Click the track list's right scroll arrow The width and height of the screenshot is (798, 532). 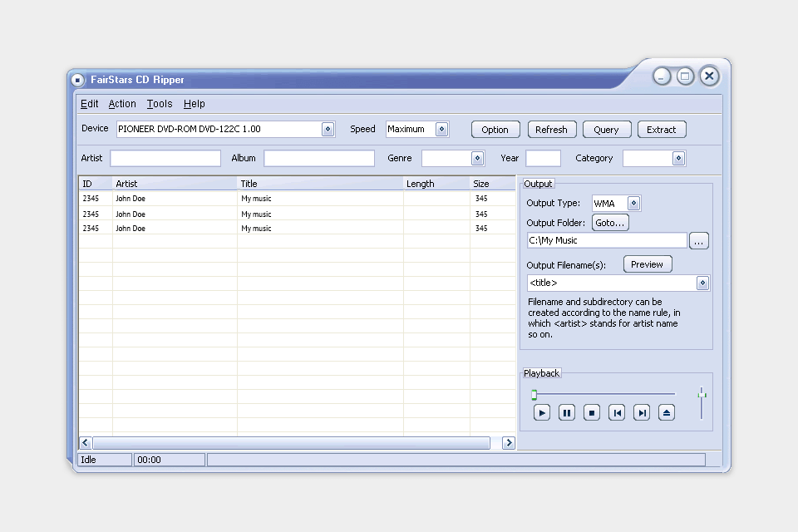click(509, 443)
